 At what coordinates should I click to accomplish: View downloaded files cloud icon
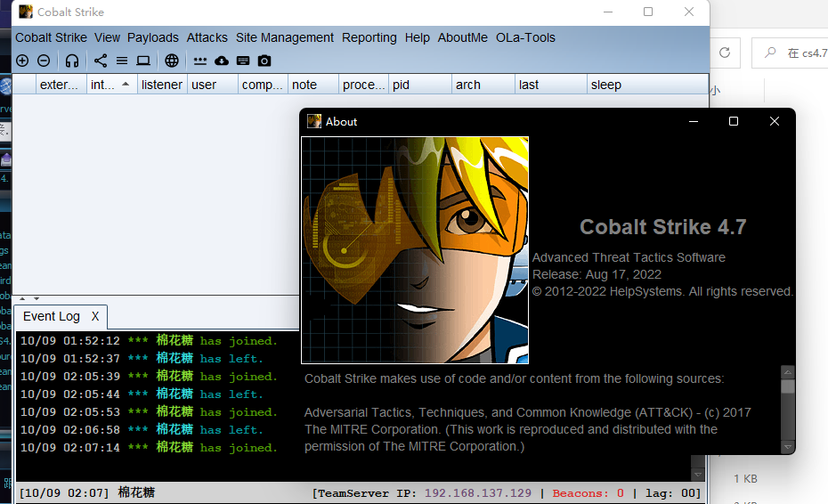[222, 61]
